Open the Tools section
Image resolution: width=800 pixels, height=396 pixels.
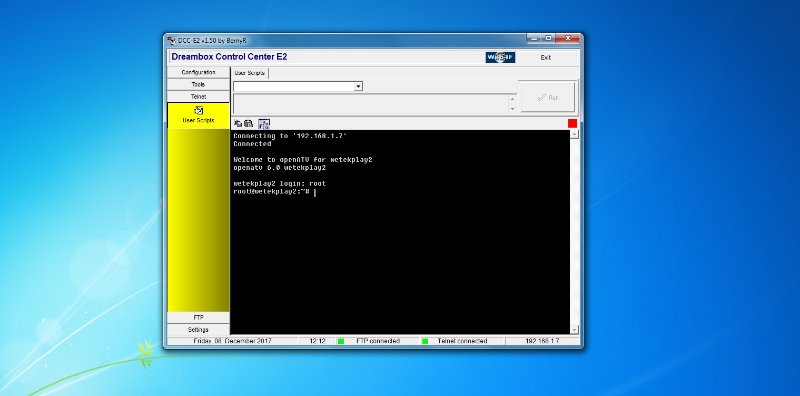[x=198, y=85]
